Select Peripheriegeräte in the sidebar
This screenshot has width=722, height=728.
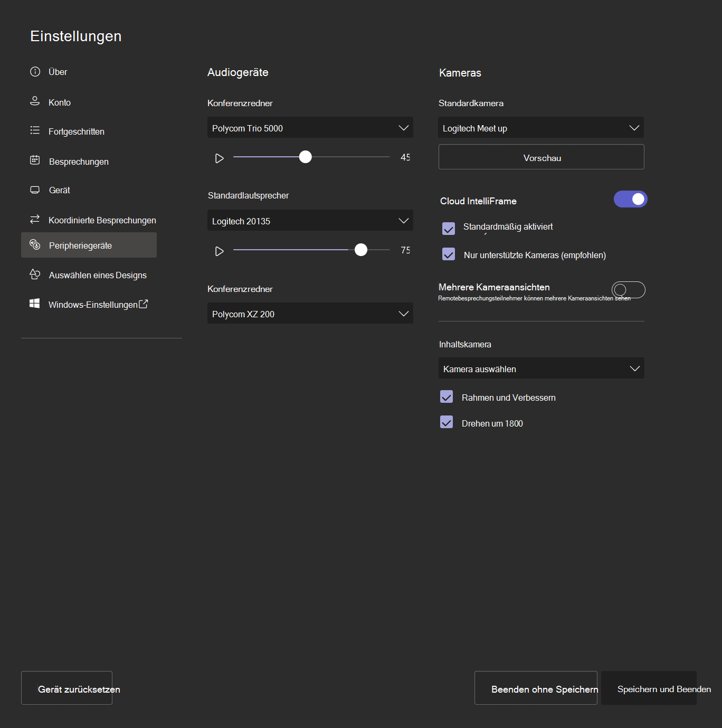point(89,245)
